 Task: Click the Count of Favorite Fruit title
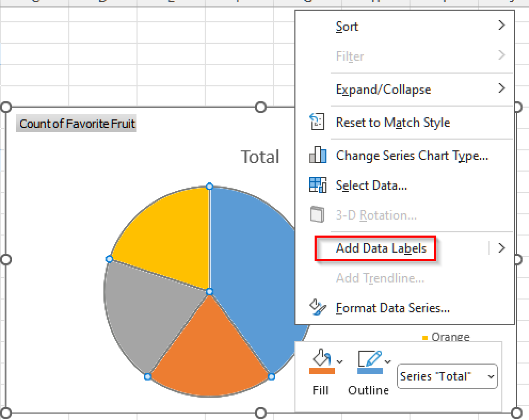point(76,123)
